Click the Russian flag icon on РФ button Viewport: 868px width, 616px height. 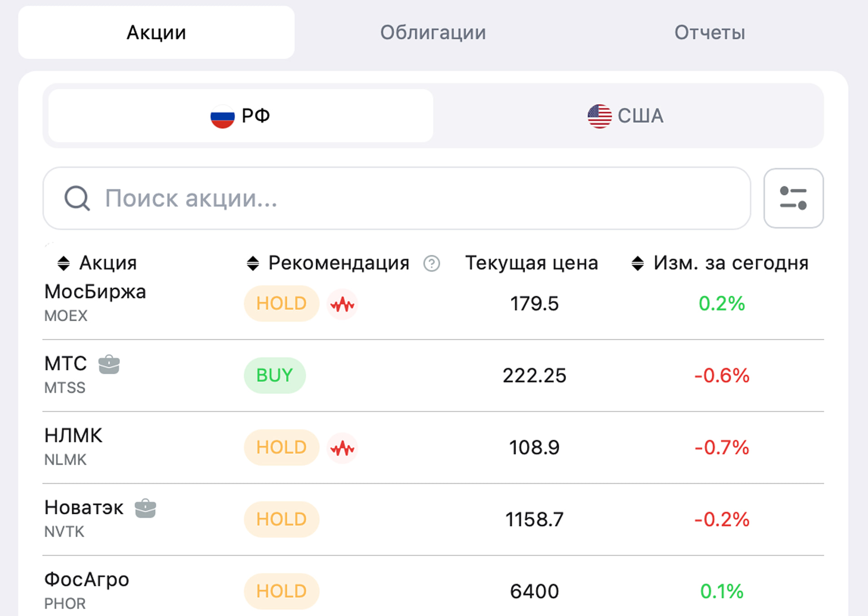[222, 115]
